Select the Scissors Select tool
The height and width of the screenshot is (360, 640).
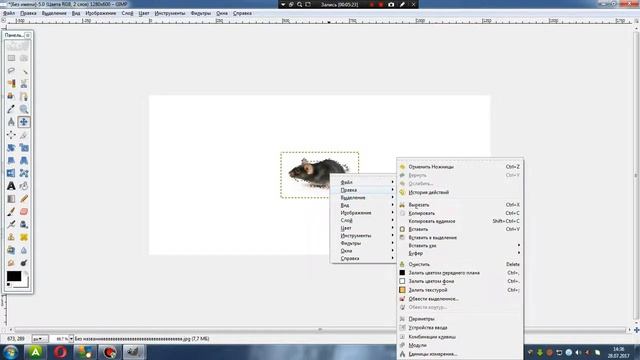tap(24, 84)
